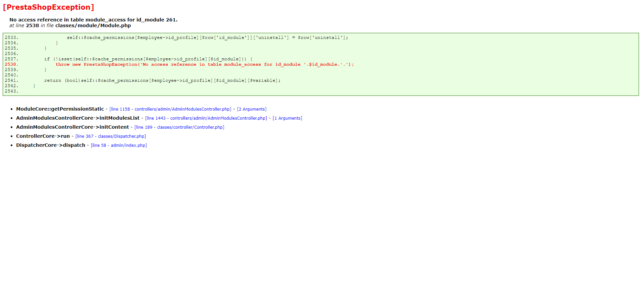Click the 'classes/module/Module.php' file path text
The image size is (644, 308).
point(93,25)
